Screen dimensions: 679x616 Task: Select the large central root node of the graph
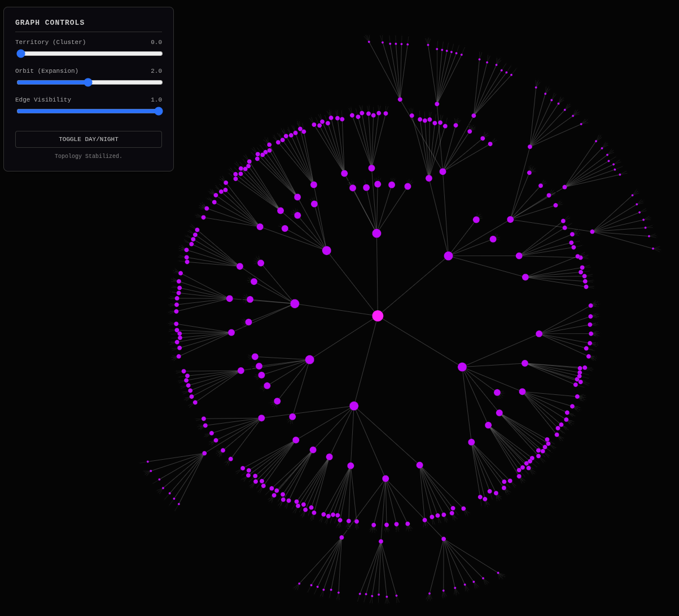[378, 316]
